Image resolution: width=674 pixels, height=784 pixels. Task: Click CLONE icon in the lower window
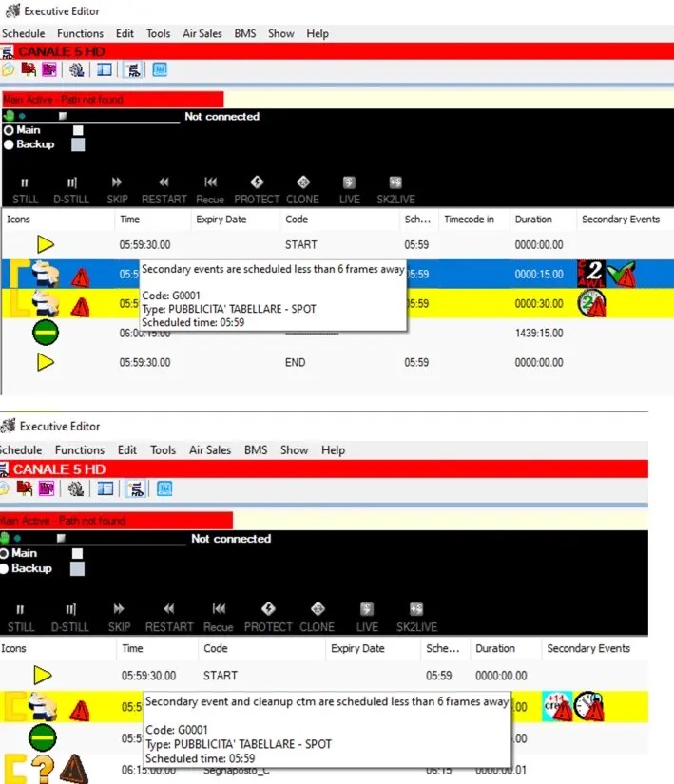coord(317,609)
